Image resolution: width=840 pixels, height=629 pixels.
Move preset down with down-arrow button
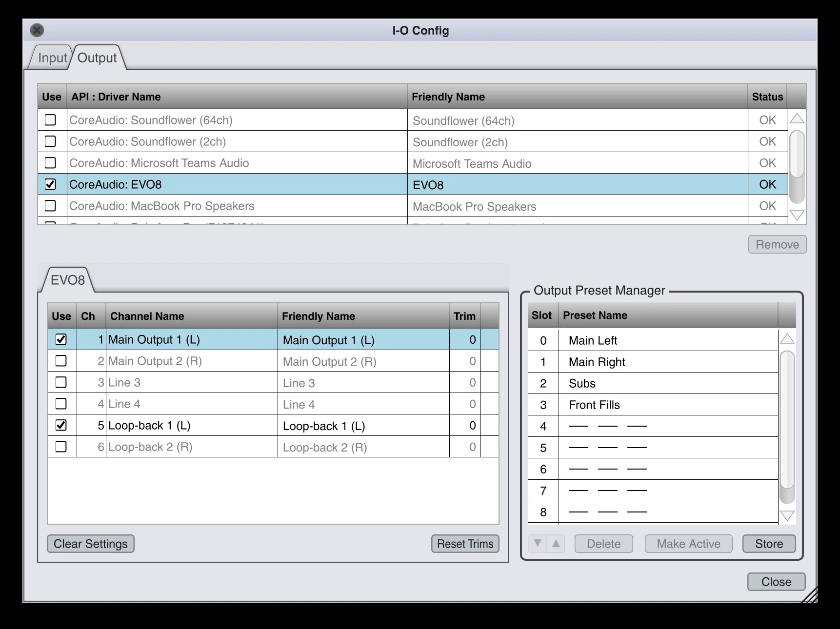pos(537,543)
